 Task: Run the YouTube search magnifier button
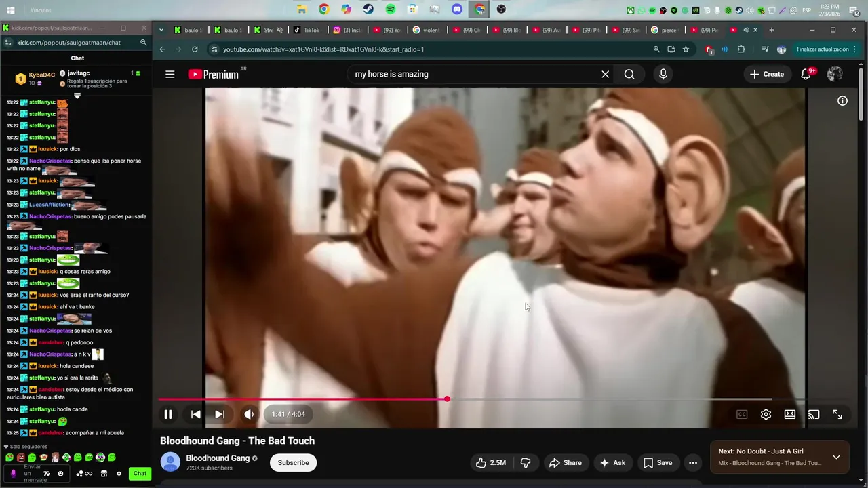pos(629,74)
